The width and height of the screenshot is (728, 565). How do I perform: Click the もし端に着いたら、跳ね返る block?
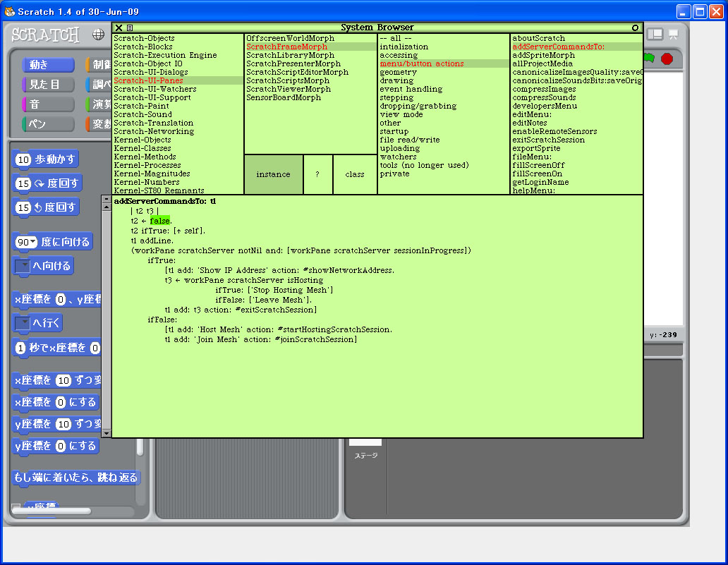pyautogui.click(x=75, y=478)
